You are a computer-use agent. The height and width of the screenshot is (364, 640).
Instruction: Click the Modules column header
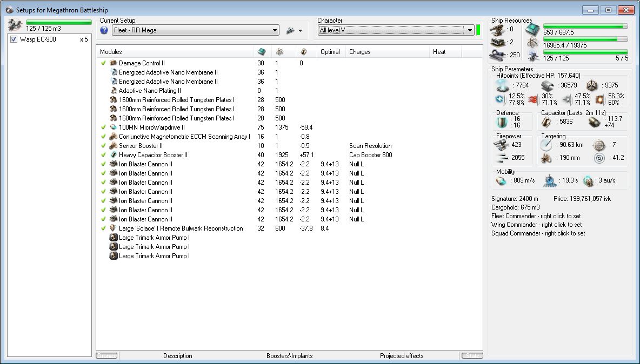tap(111, 52)
